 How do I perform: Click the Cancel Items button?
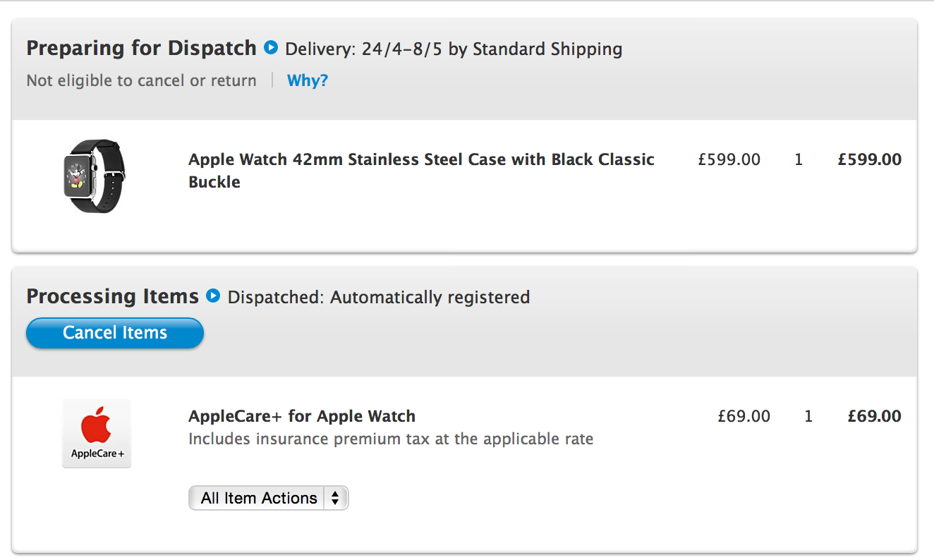coord(115,333)
